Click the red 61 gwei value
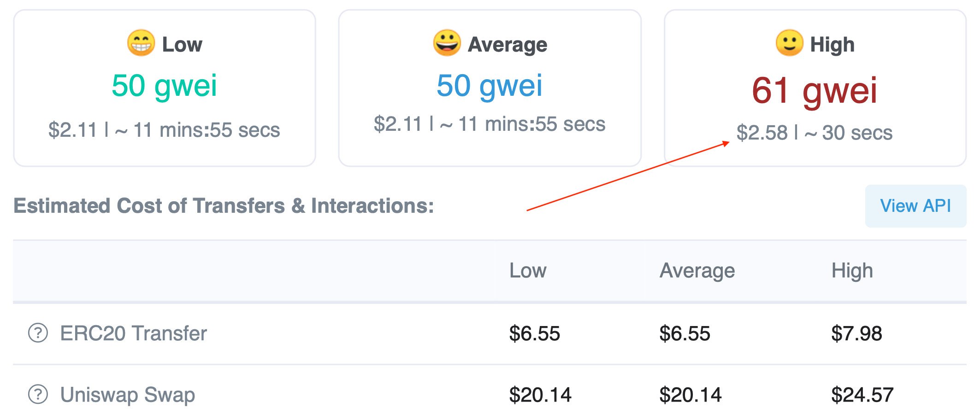Viewport: 980px width, 420px height. pos(815,90)
